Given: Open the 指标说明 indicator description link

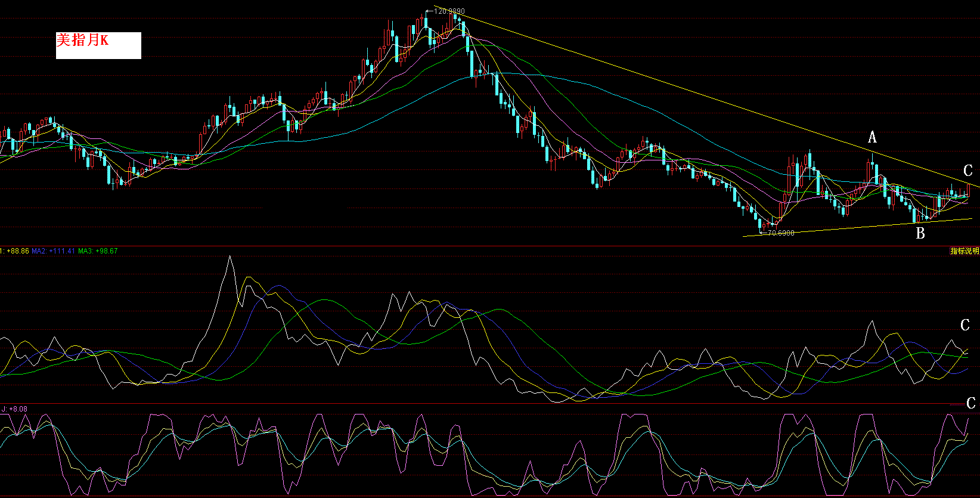Looking at the screenshot, I should pos(965,251).
